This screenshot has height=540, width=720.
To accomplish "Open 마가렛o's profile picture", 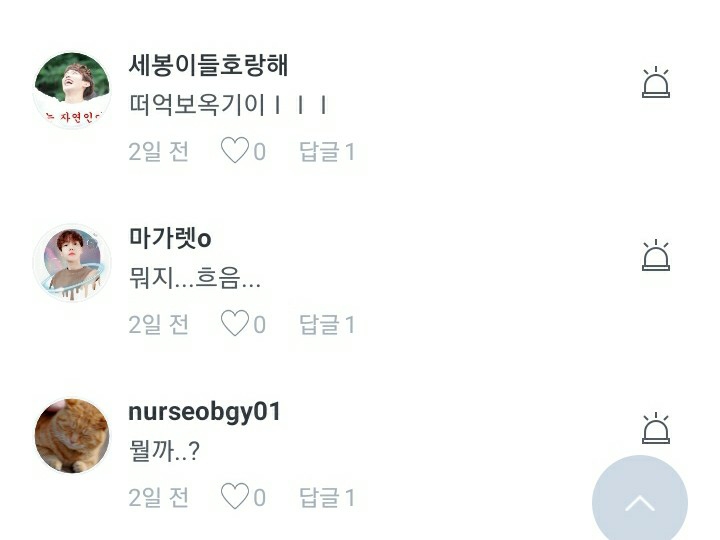I will (72, 263).
